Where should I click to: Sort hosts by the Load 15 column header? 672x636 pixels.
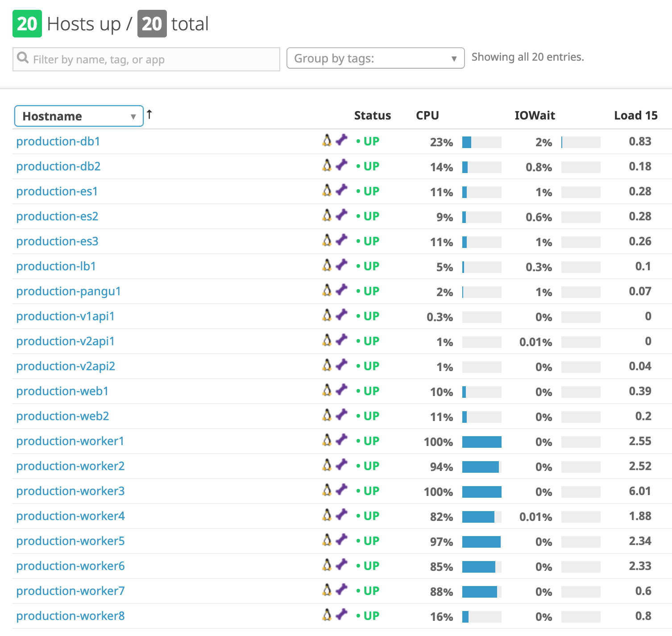[635, 115]
